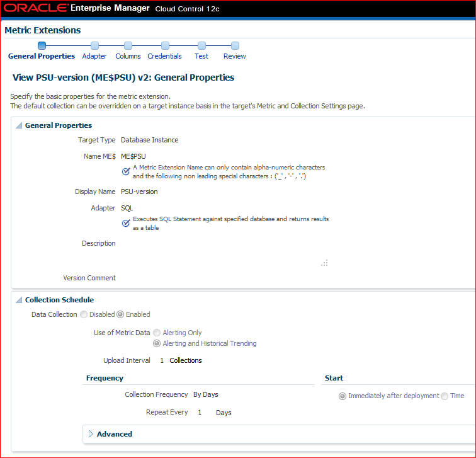Click the Collections unit label
This screenshot has height=458, width=476.
tap(186, 360)
